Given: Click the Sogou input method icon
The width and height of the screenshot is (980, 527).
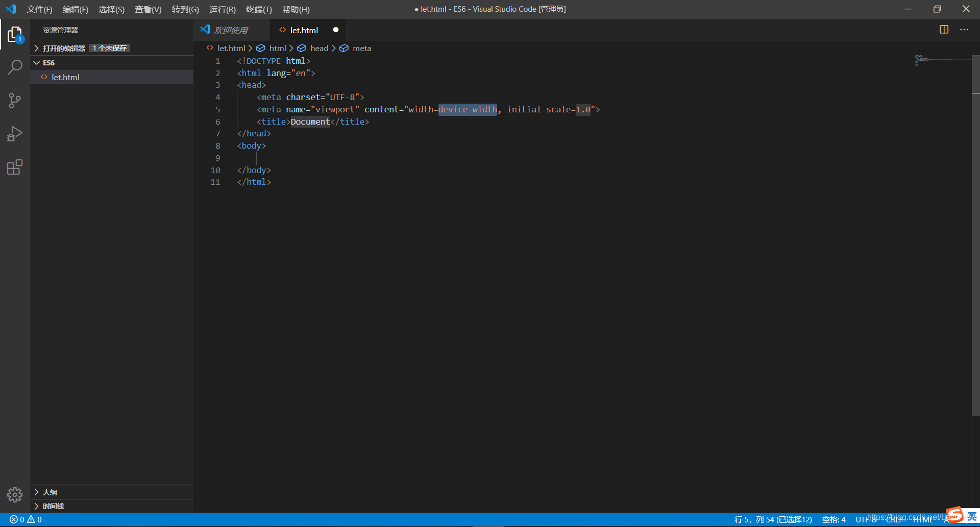Looking at the screenshot, I should coord(954,515).
